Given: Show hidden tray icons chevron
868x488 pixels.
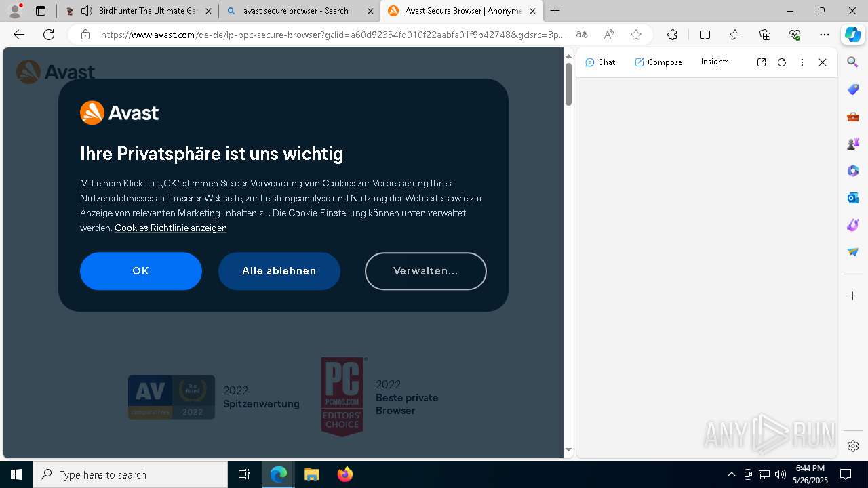Looking at the screenshot, I should [x=731, y=474].
